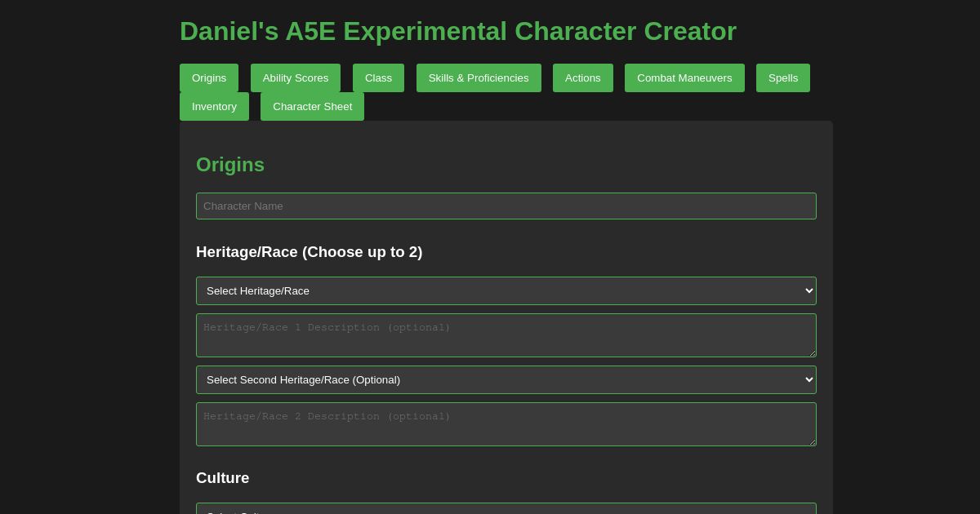Screen dimensions: 980x514
Task: Click the Origins page heading
Action: pyautogui.click(x=230, y=165)
